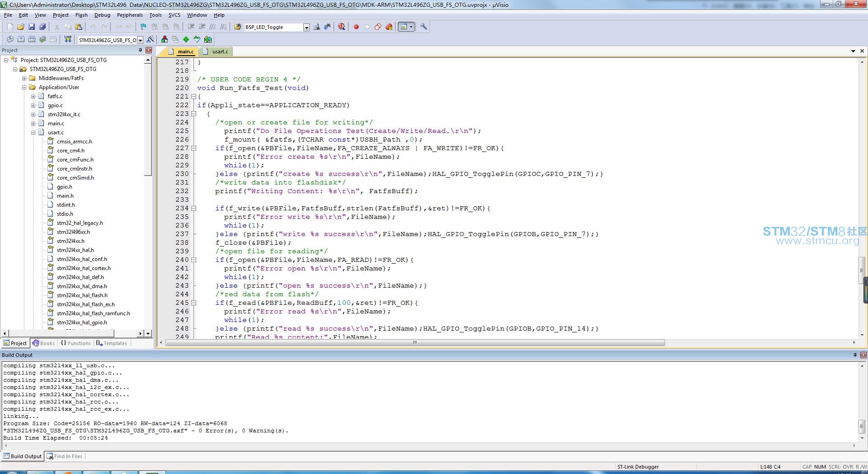This screenshot has height=474, width=868.
Task: Create a new file with toolbar icon
Action: (x=10, y=27)
